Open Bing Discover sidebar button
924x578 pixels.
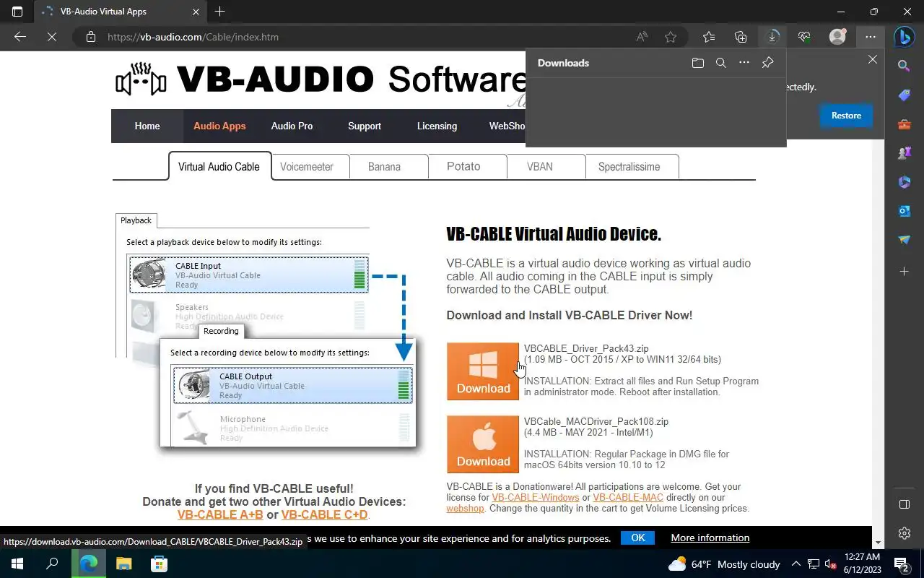[905, 37]
